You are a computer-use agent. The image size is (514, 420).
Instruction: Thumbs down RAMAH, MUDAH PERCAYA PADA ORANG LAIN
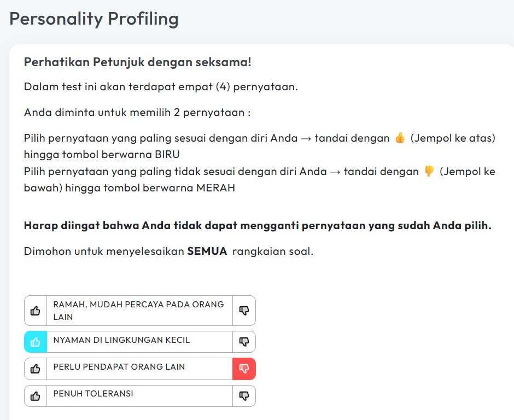(x=244, y=311)
